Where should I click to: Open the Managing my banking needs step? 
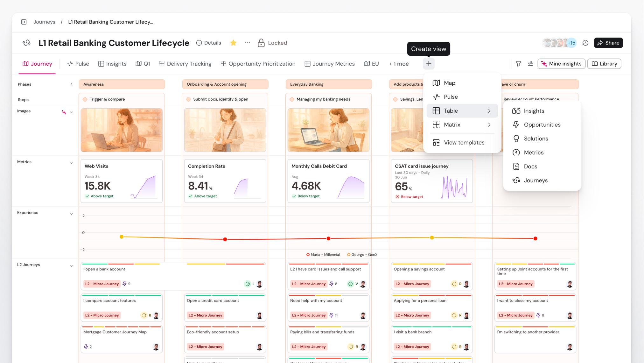(x=328, y=99)
